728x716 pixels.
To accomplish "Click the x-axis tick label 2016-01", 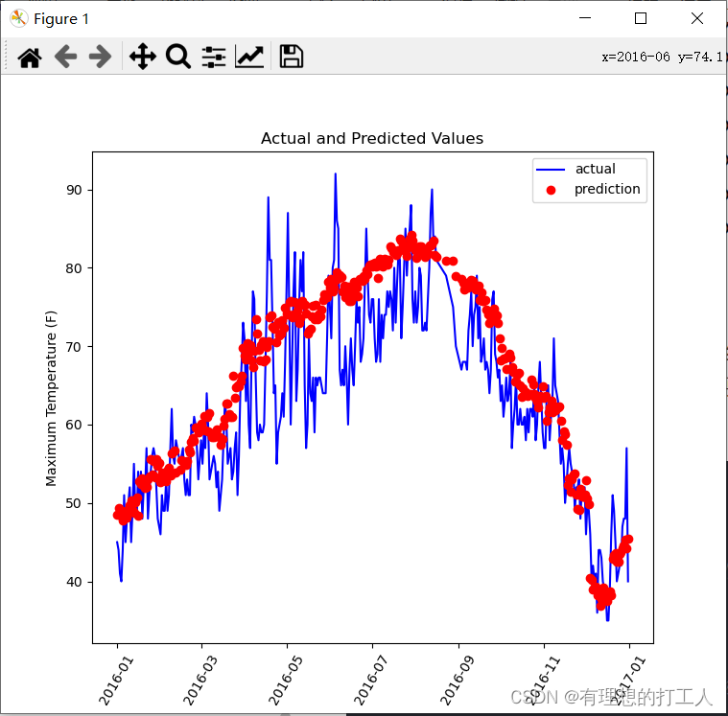I will (116, 681).
